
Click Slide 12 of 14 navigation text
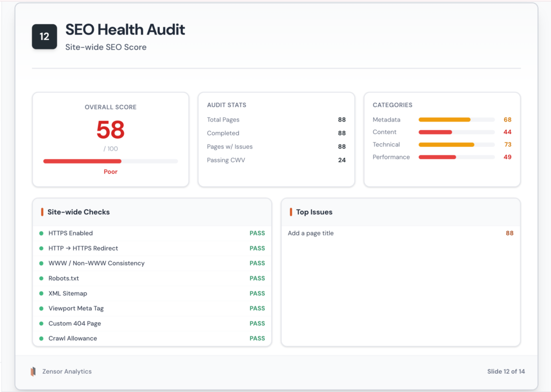(x=506, y=371)
